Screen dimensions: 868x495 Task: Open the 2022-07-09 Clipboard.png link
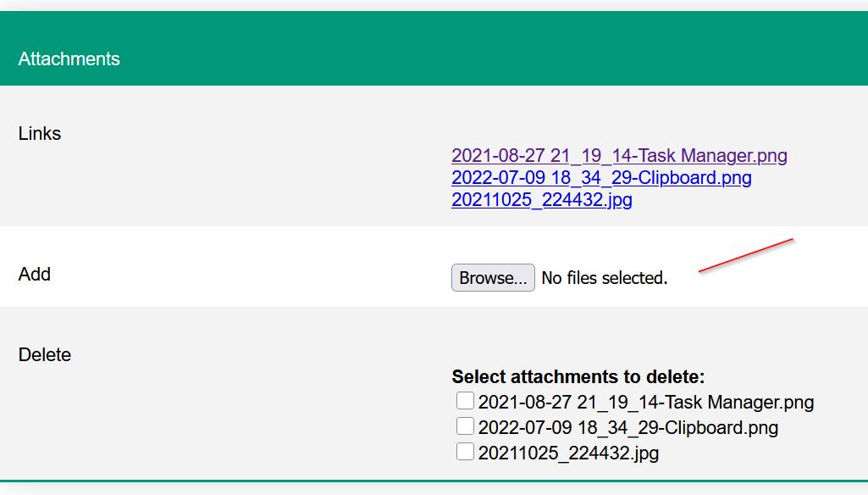[x=601, y=178]
